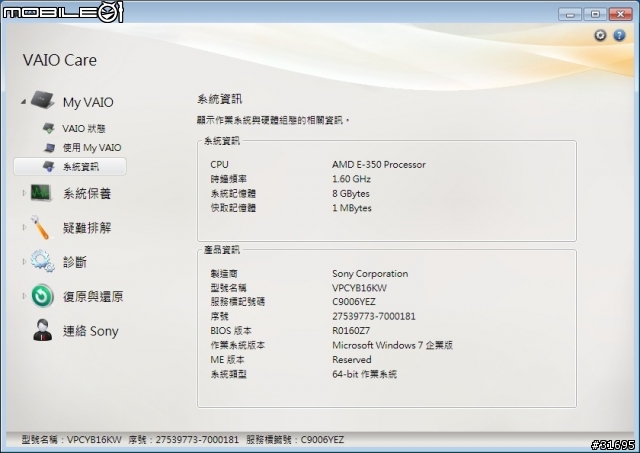Click the CPU label
The image size is (640, 453).
[x=219, y=164]
